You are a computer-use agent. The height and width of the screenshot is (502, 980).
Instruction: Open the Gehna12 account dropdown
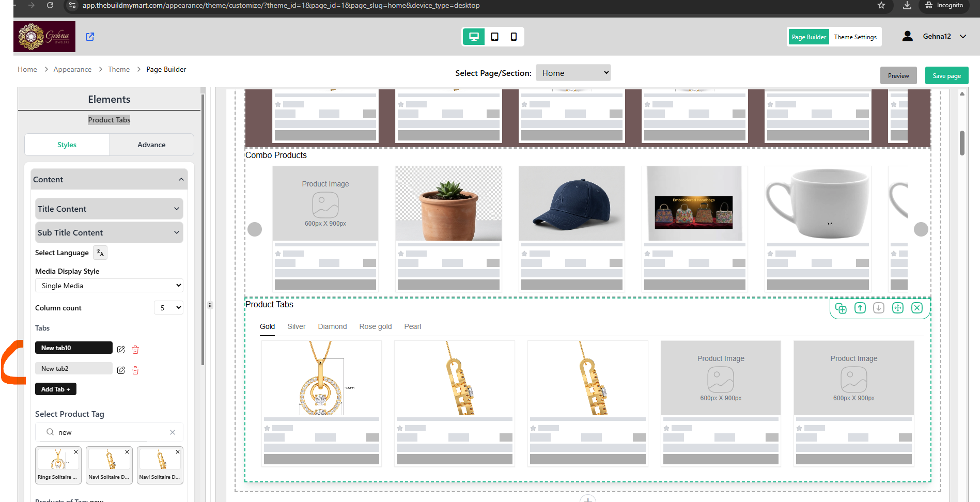[x=963, y=37]
